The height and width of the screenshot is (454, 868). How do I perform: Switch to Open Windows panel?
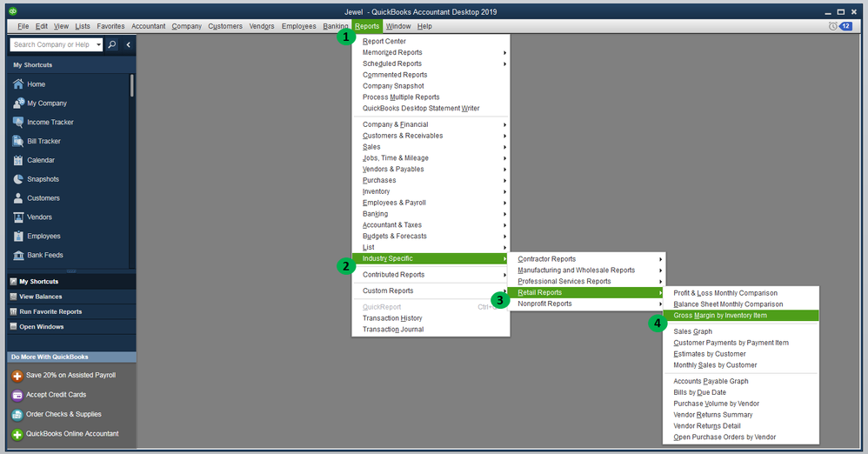tap(70, 327)
